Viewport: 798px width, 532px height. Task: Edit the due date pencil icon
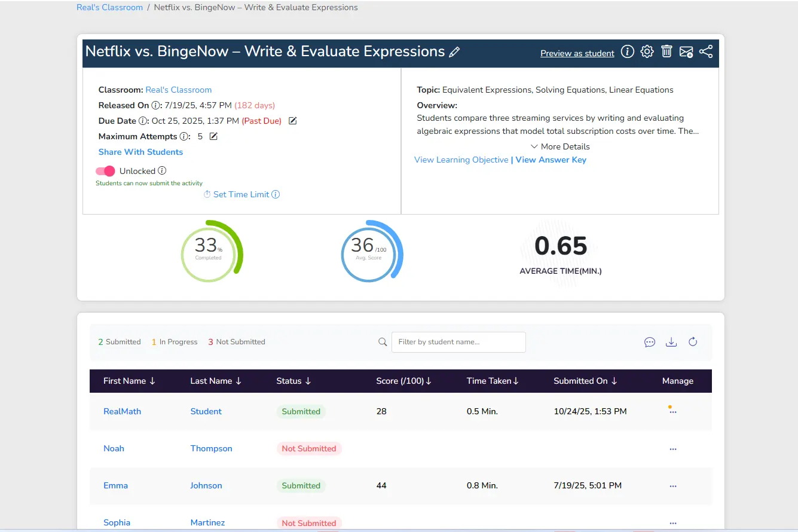coord(292,121)
